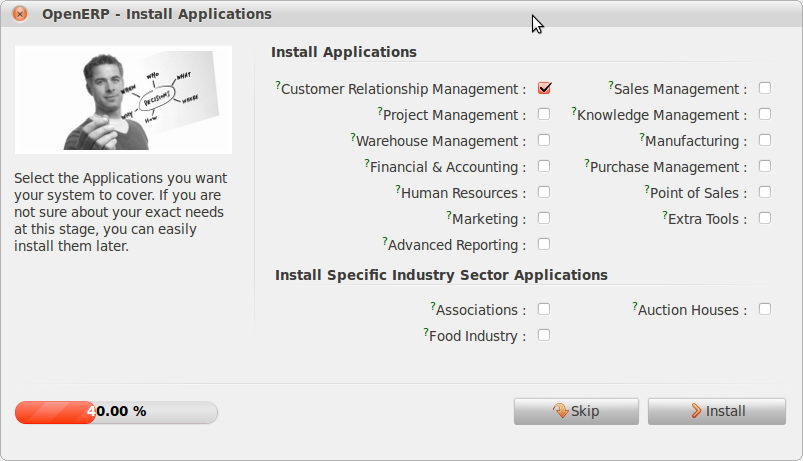Enable the Warehouse Management checkbox
Viewport: 803px width, 461px height.
pyautogui.click(x=544, y=140)
